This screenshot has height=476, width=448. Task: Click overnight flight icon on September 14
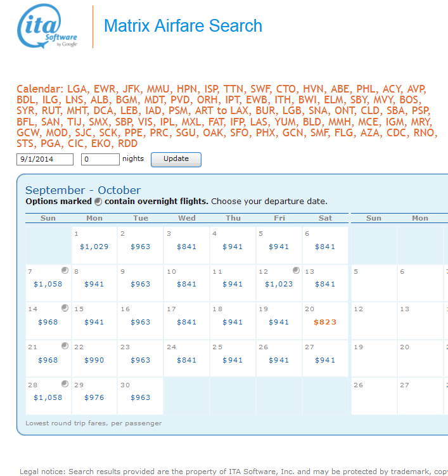[65, 309]
